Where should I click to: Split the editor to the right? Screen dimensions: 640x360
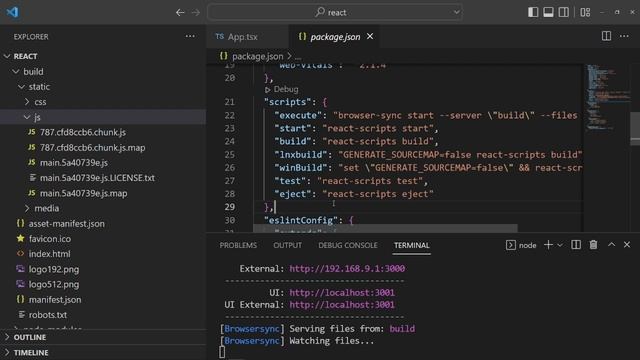pos(607,36)
